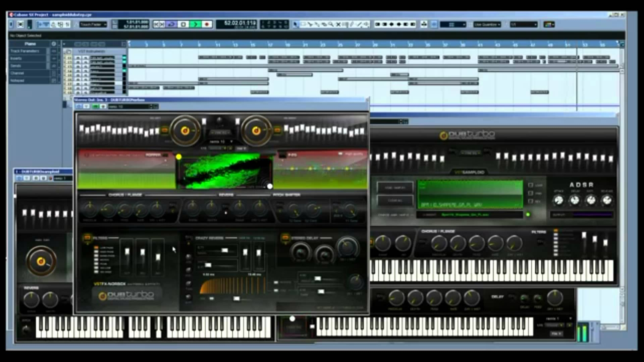644x362 pixels.
Task: Select the Zoom magnifier tool
Action: tap(331, 24)
